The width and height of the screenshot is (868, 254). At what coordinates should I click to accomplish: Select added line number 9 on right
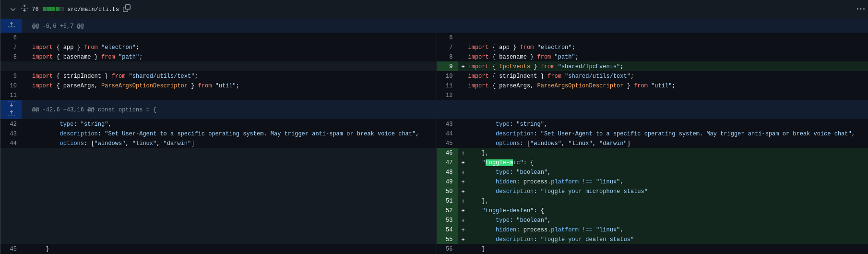click(x=451, y=67)
